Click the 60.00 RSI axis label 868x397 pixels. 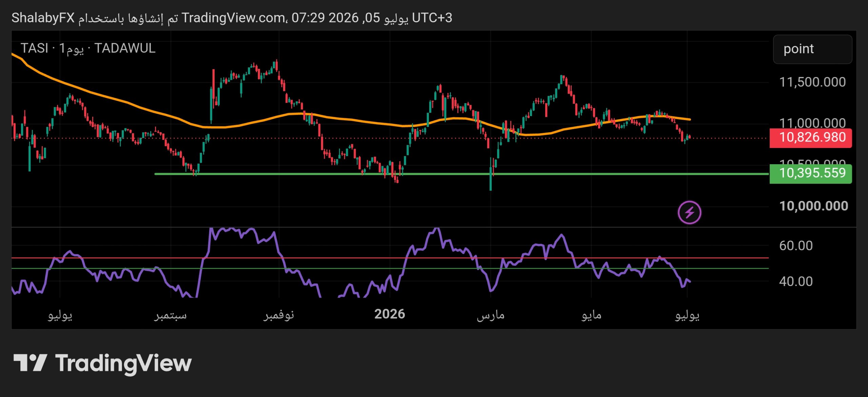[x=796, y=246]
